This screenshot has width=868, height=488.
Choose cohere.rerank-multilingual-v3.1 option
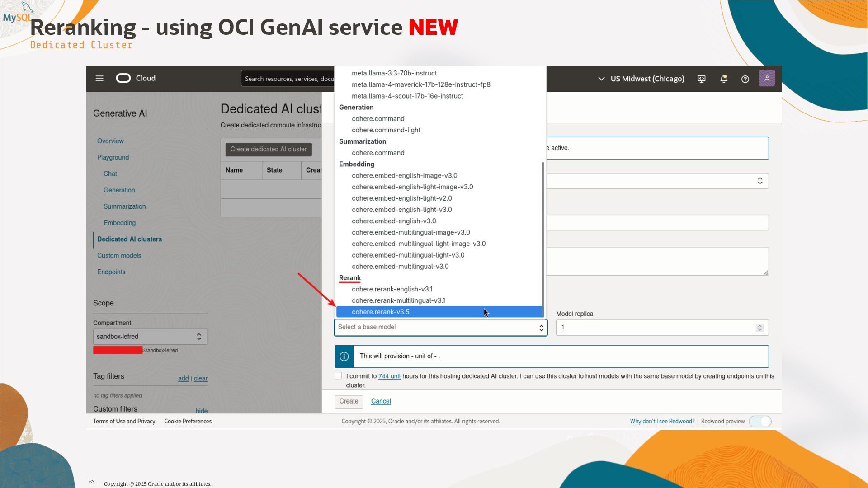tap(398, 301)
